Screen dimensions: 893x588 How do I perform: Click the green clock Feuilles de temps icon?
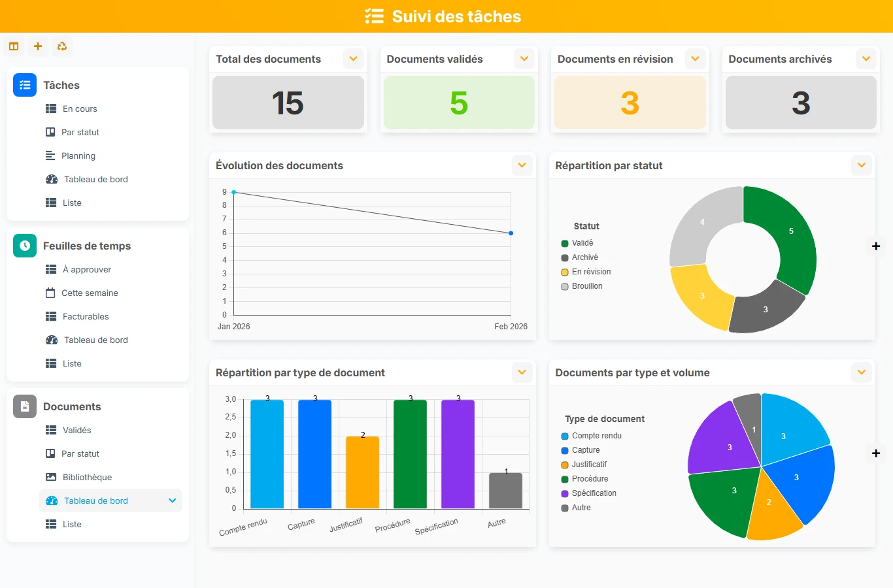click(x=25, y=246)
